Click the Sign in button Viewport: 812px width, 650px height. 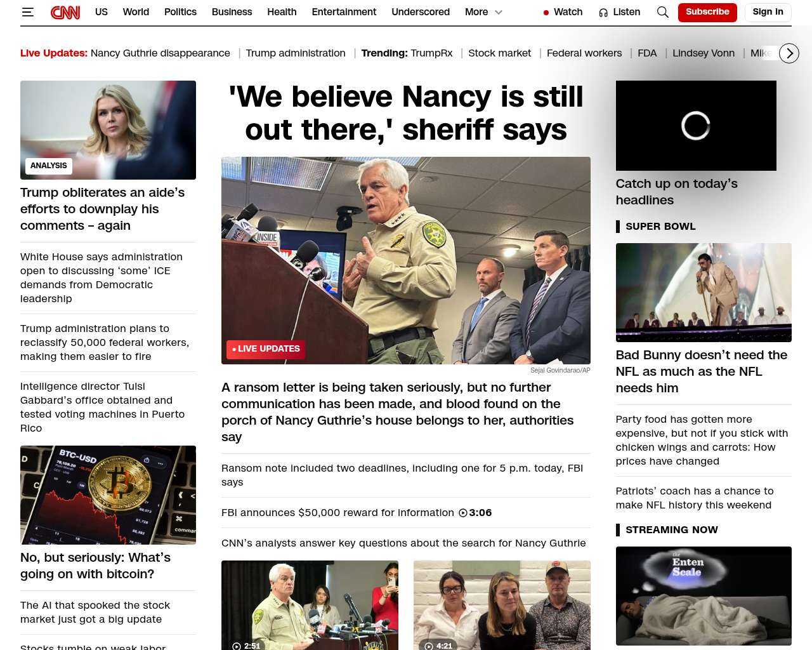click(768, 12)
